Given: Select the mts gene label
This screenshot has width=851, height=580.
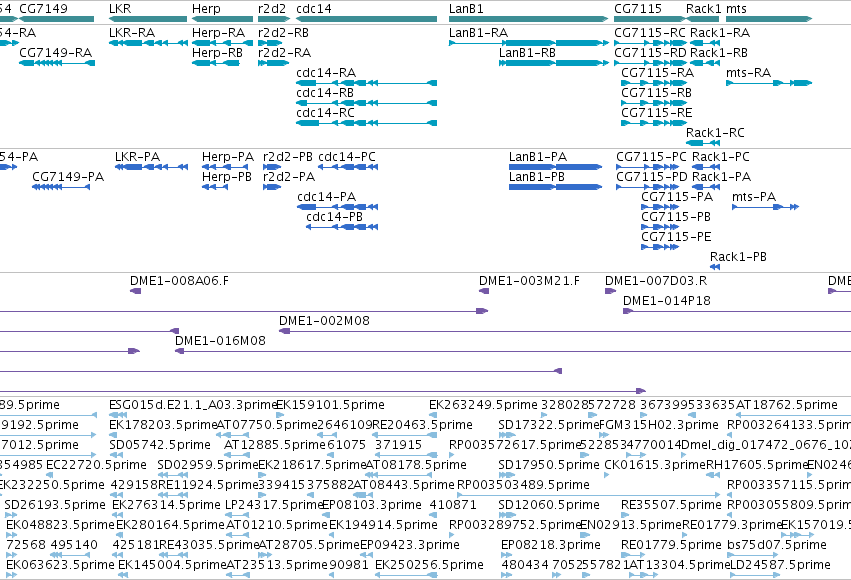Looking at the screenshot, I should (x=736, y=9).
